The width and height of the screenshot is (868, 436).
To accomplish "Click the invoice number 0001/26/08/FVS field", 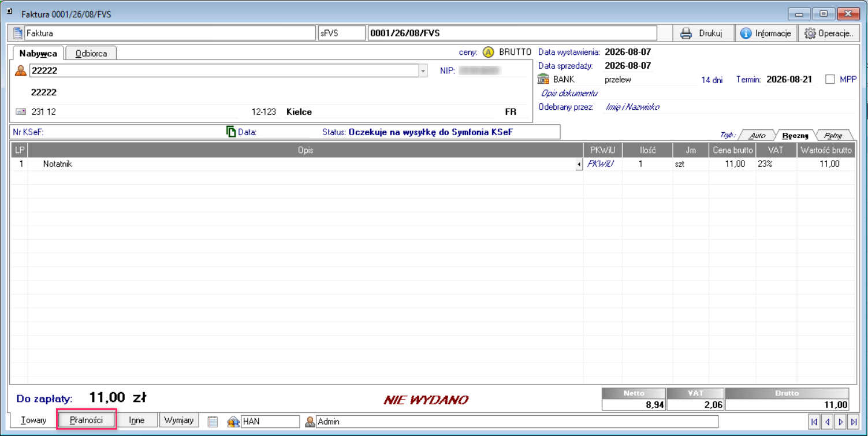I will [512, 33].
